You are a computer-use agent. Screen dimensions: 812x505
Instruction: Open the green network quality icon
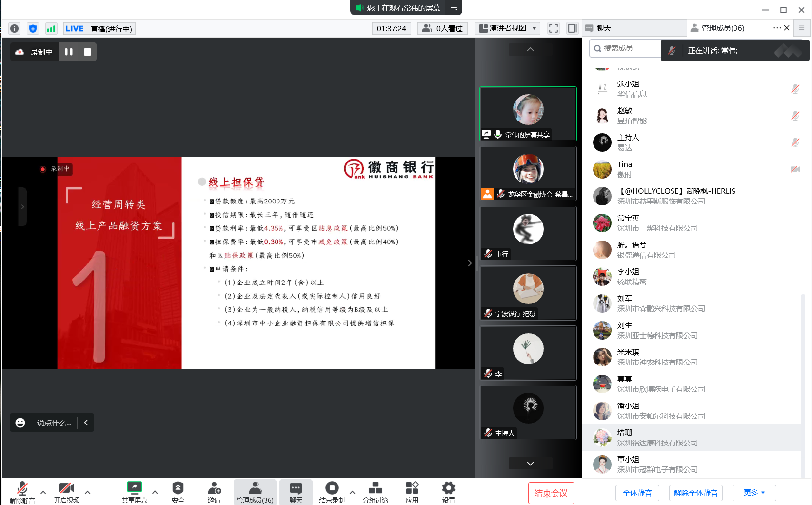click(51, 28)
